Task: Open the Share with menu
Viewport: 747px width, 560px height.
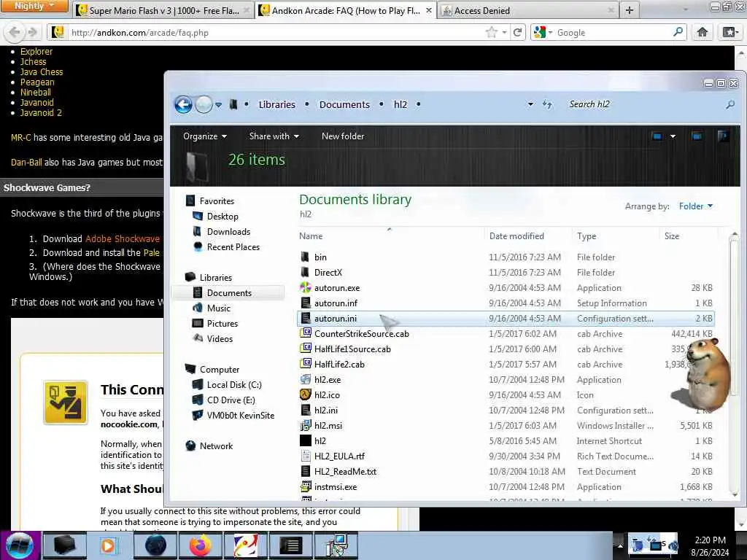Action: [x=274, y=136]
